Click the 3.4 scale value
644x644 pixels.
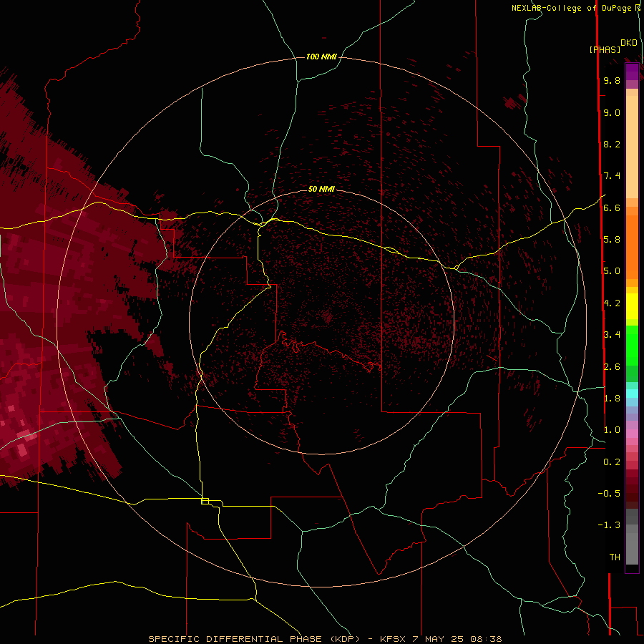tap(612, 335)
